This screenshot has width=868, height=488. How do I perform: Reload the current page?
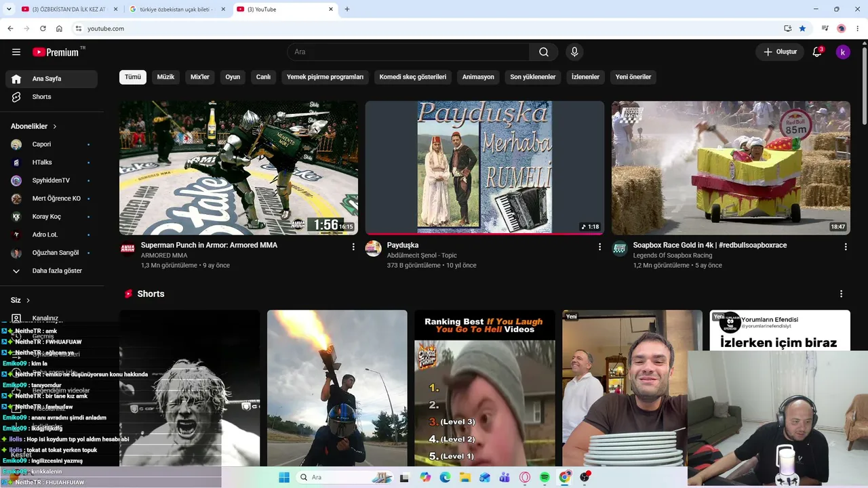(x=43, y=28)
